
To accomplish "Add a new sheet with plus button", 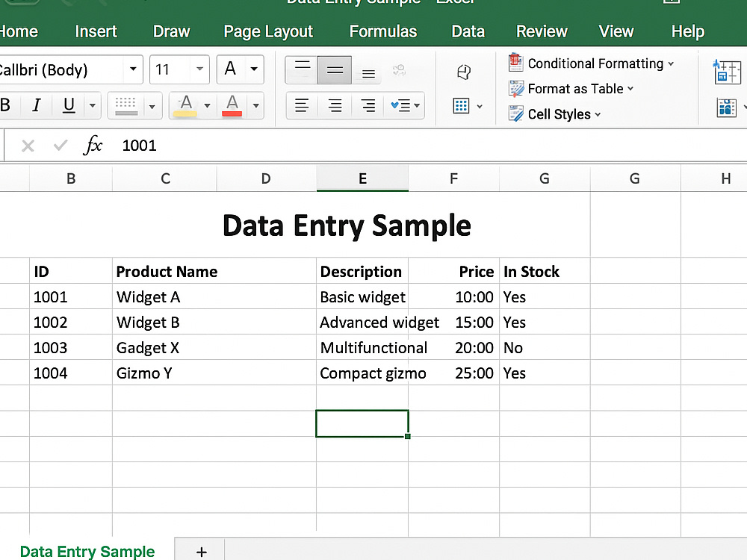I will 201,552.
